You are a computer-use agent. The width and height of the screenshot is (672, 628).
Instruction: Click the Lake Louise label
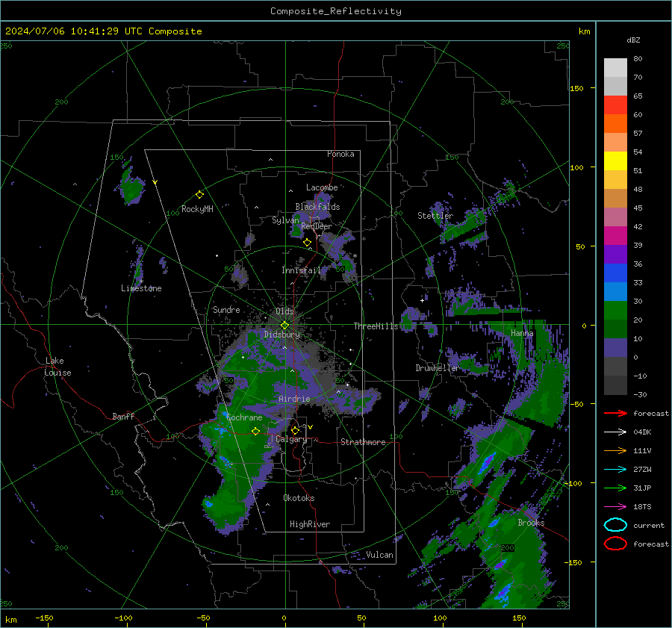pos(57,367)
